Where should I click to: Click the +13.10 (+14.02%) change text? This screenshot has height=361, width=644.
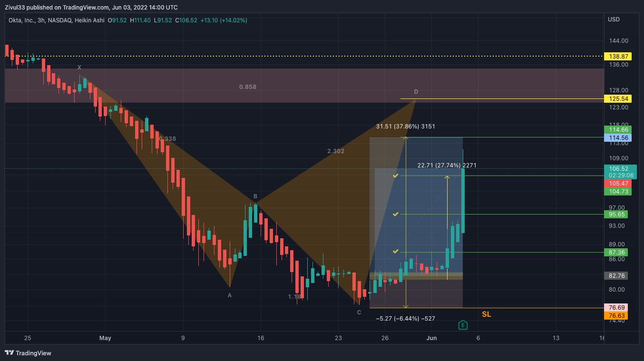point(224,20)
